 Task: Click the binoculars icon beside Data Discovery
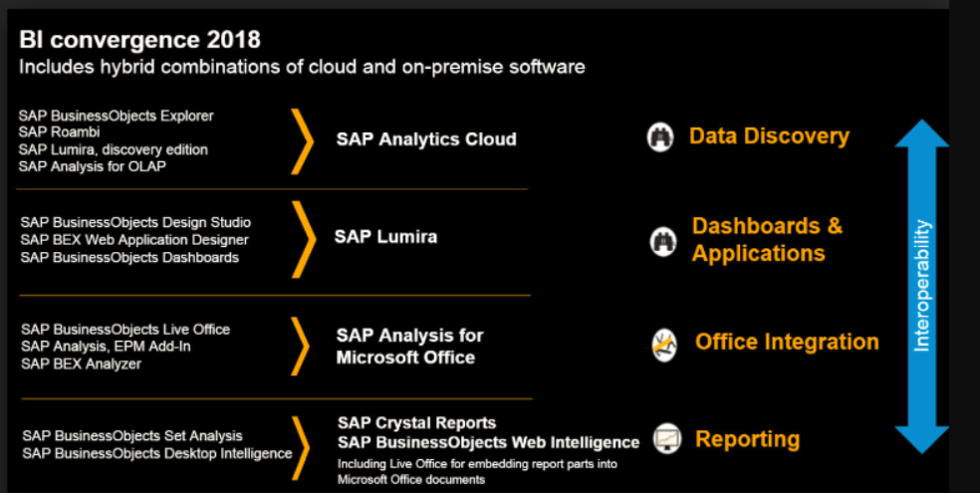[x=661, y=137]
